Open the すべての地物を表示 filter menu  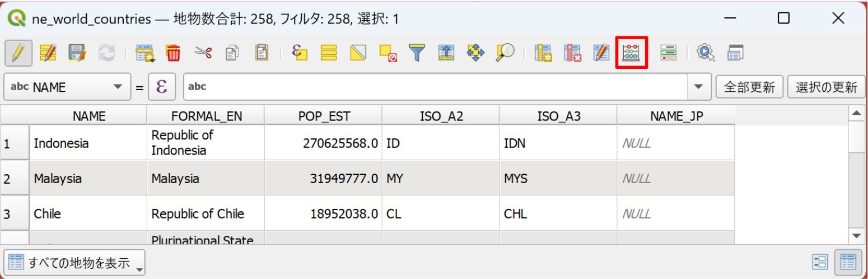coord(74,262)
